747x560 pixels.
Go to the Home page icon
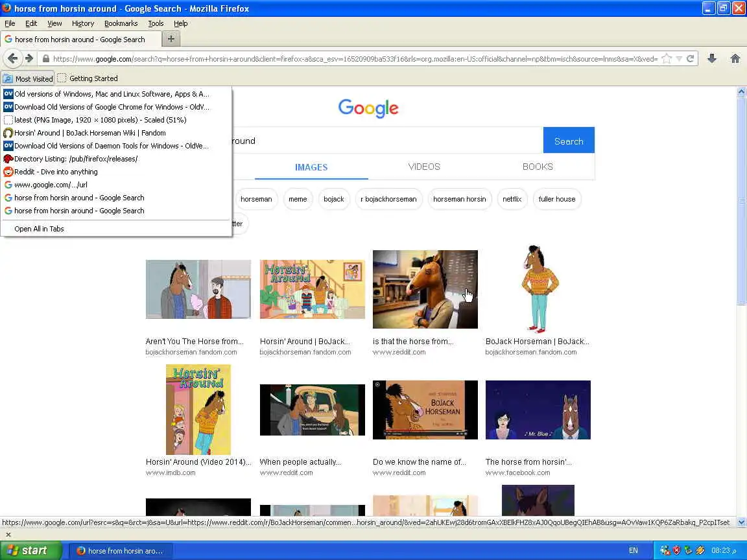[x=735, y=58]
